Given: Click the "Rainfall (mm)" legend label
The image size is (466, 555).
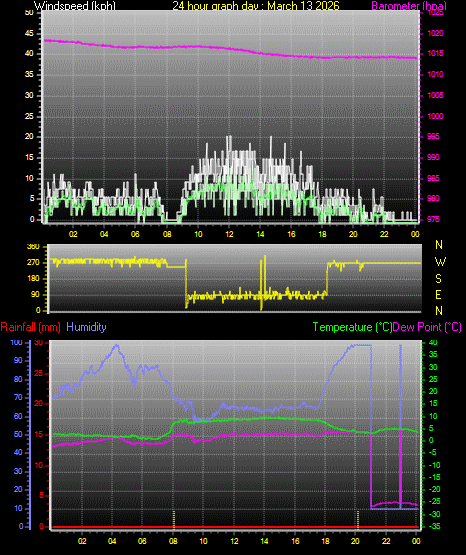Looking at the screenshot, I should point(30,327).
